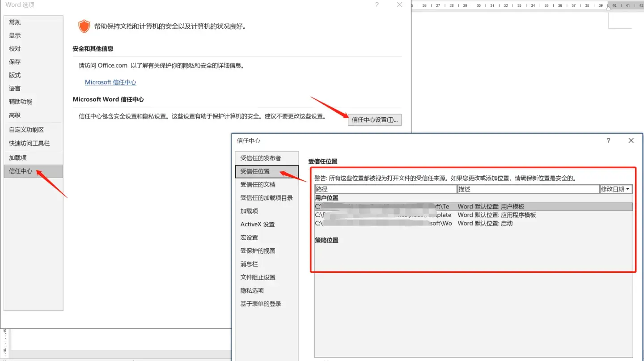644x361 pixels.
Task: Open the Microsoft 信任中心 link
Action: pyautogui.click(x=110, y=82)
